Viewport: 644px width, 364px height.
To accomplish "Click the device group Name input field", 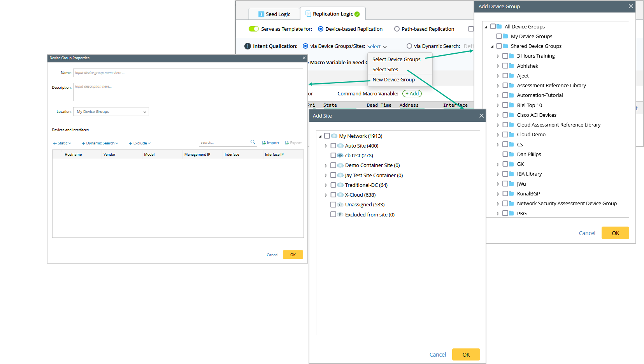I will [188, 73].
